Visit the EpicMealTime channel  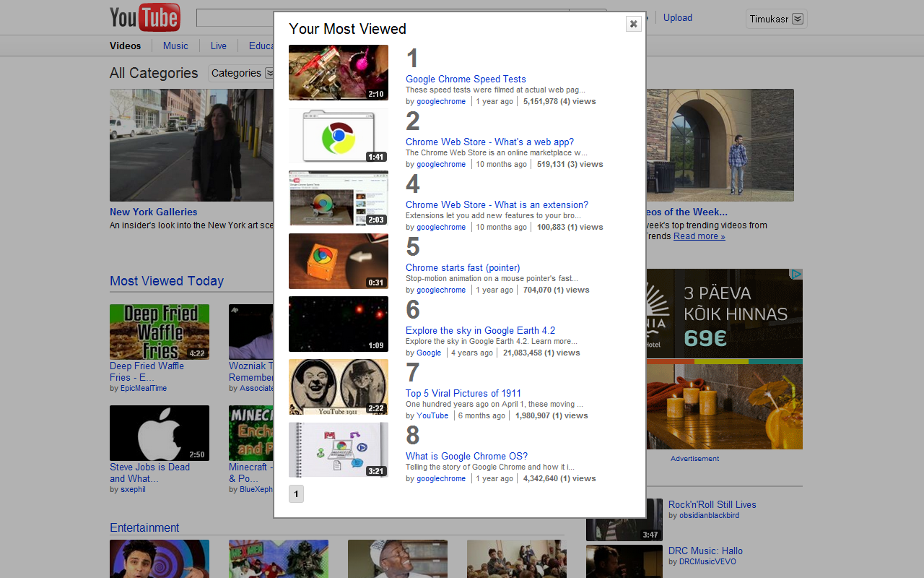(144, 389)
